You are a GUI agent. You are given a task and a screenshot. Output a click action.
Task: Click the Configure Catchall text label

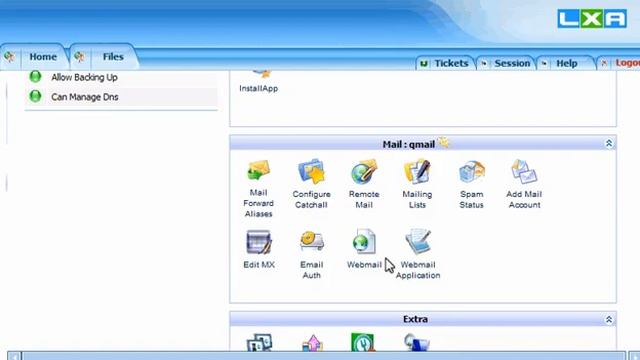coord(311,200)
